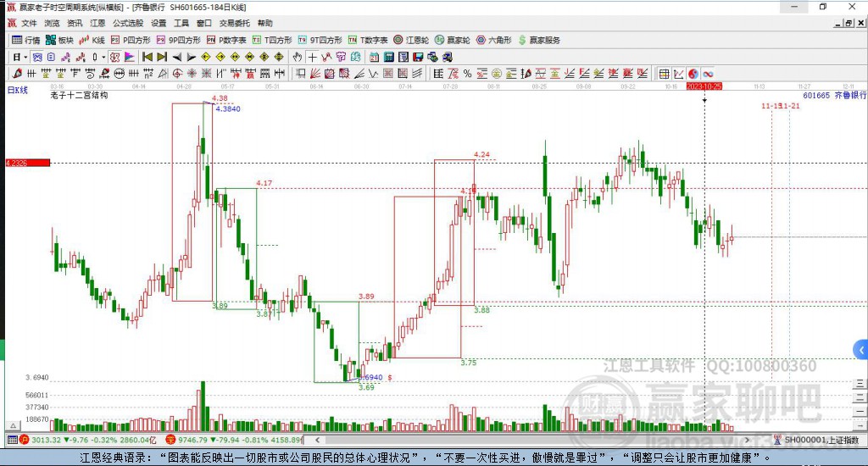Jump to the first bar with skip-start icon
The image size is (868, 466).
[147, 57]
